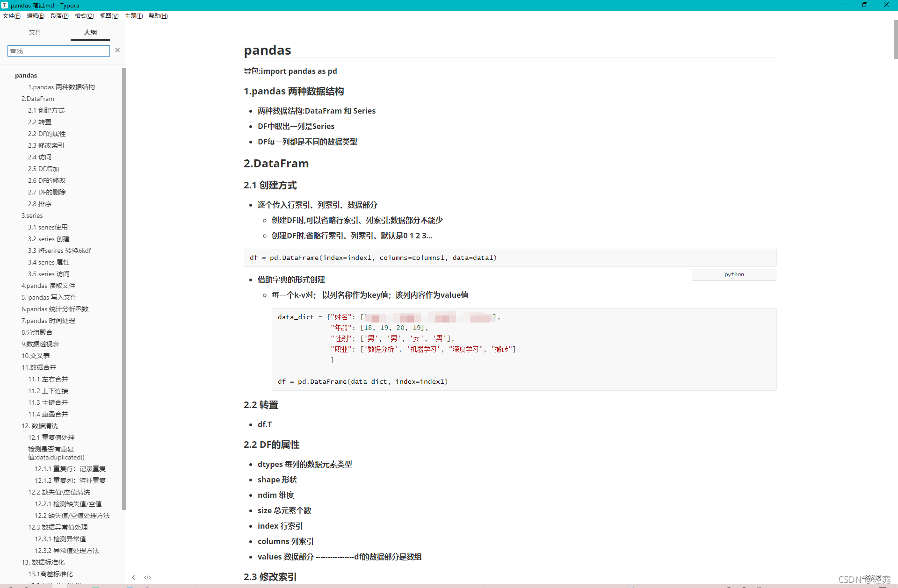Go to 11.3 主键合并 outline entry
Screen dimensions: 898x588
click(48, 402)
